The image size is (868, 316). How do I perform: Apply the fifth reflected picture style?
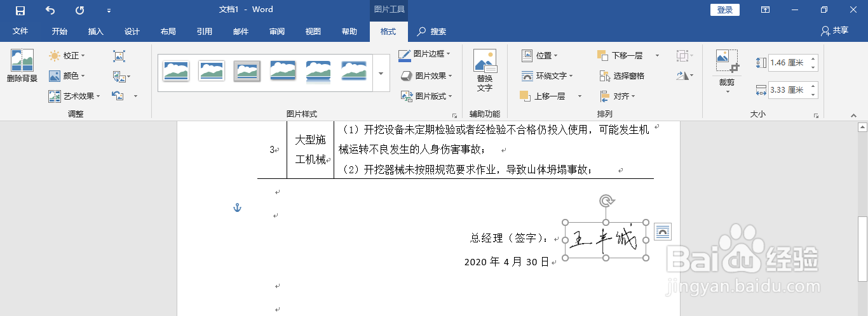click(318, 70)
